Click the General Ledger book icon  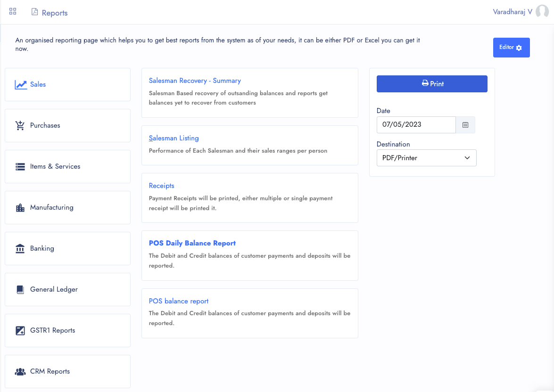point(20,290)
